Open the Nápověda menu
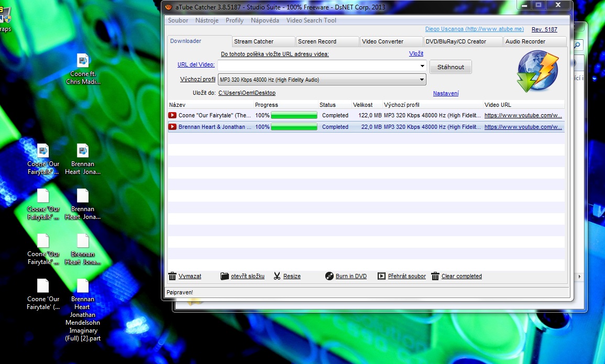This screenshot has height=364, width=605. (x=265, y=20)
